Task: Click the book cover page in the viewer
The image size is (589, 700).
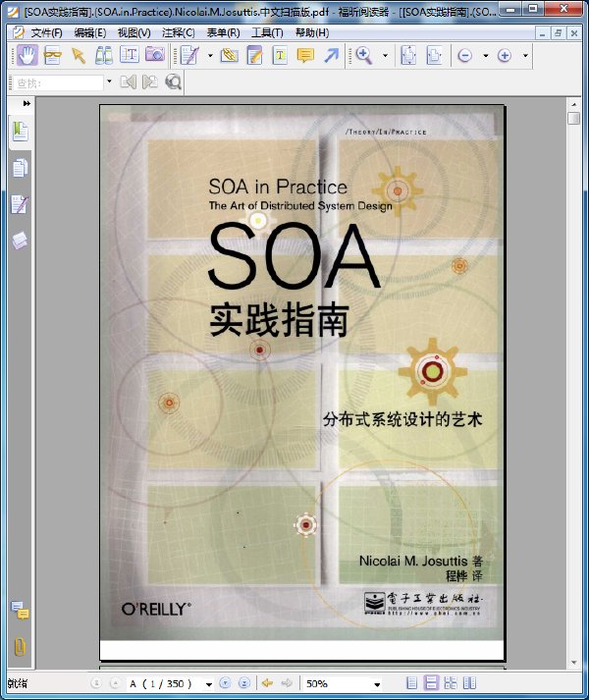Action: 302,382
